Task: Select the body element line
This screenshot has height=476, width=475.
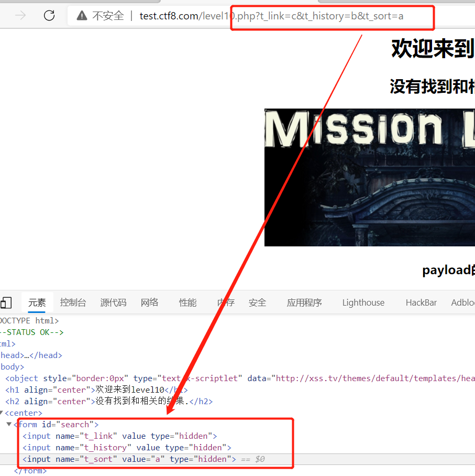Action: tap(12, 367)
